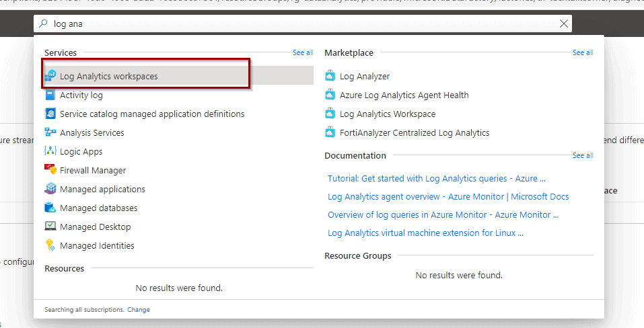This screenshot has width=644, height=328.
Task: Click the Log Analyzer marketplace bag icon
Action: (330, 76)
